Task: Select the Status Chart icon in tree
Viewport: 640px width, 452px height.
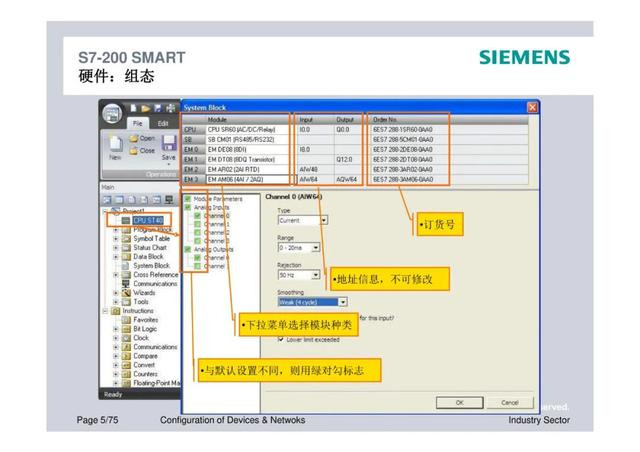Action: [x=127, y=247]
